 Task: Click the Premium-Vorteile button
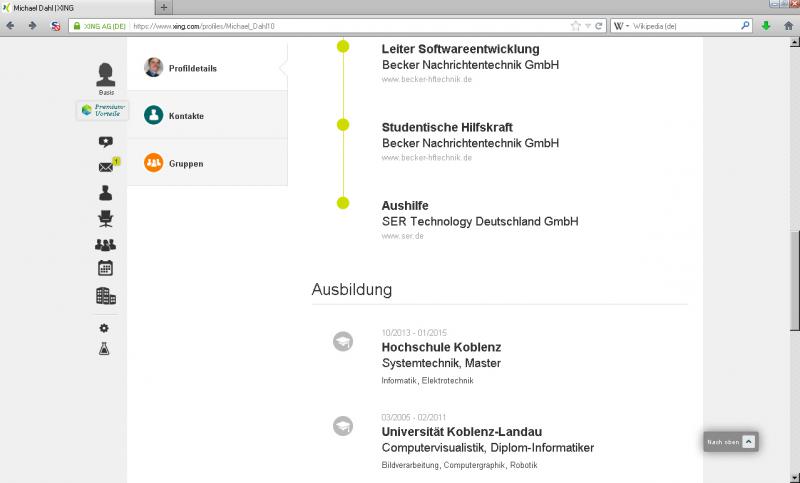point(103,111)
